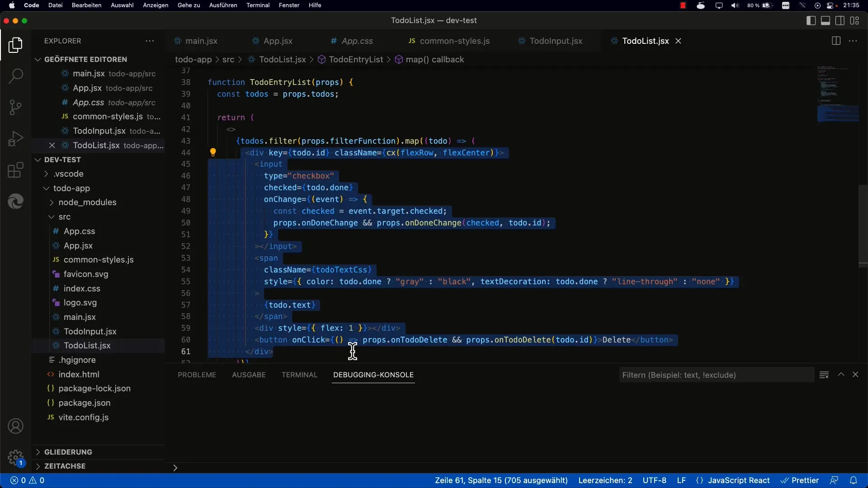Collapse the src folder
The width and height of the screenshot is (868, 488).
pyautogui.click(x=64, y=217)
